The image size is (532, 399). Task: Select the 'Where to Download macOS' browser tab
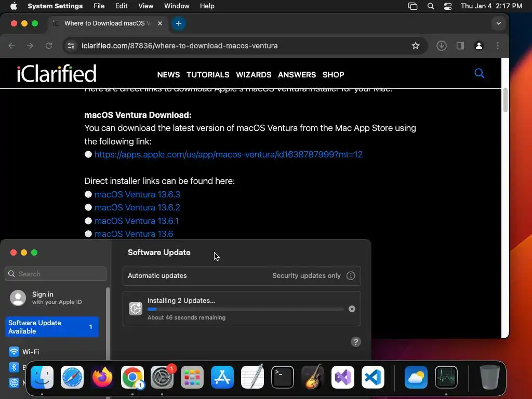tap(107, 23)
